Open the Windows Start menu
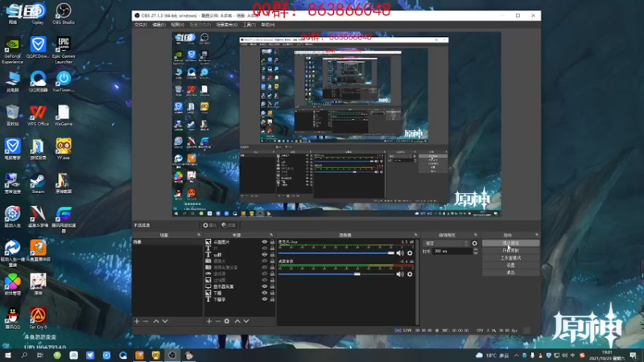 tap(7, 355)
